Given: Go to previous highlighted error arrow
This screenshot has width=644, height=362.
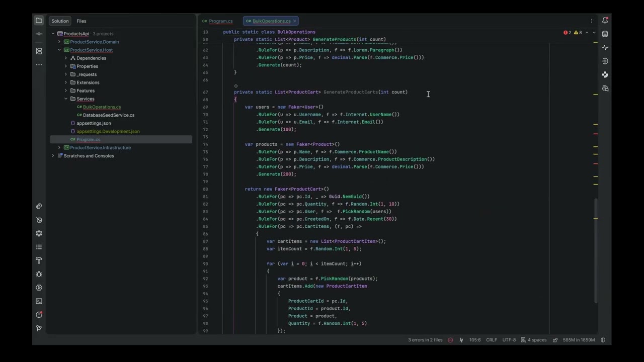Looking at the screenshot, I should click(x=587, y=33).
